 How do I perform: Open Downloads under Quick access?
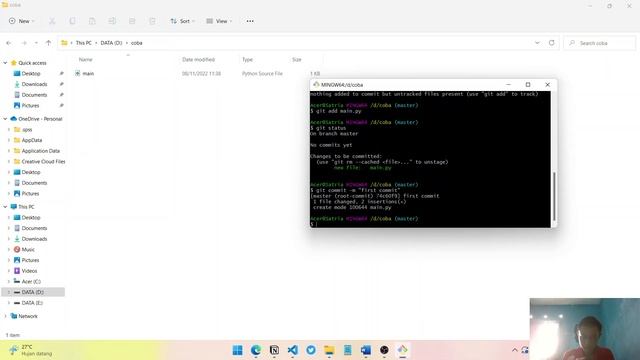(34, 84)
